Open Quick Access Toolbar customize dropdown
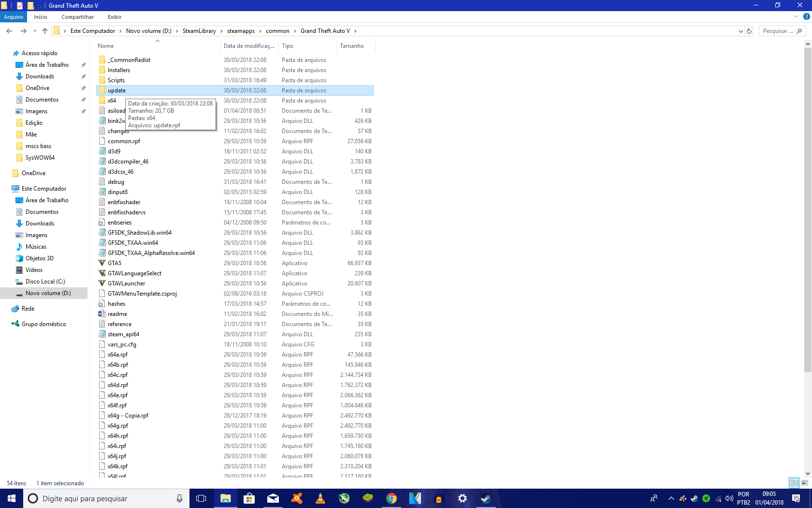The width and height of the screenshot is (812, 508). (40, 6)
